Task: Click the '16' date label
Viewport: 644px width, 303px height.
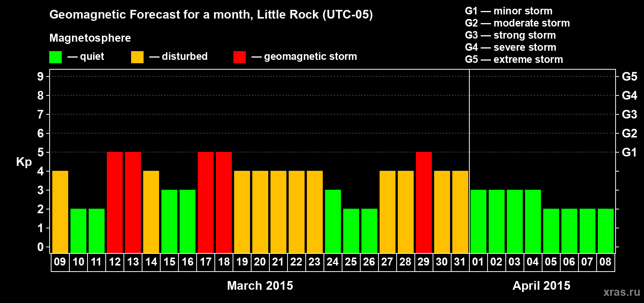Action: 188,262
